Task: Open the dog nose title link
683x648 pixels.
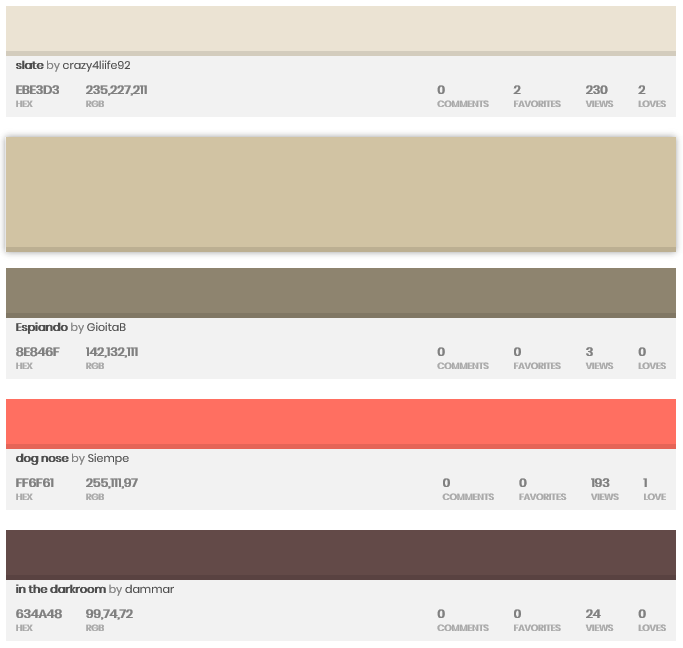Action: (x=42, y=458)
